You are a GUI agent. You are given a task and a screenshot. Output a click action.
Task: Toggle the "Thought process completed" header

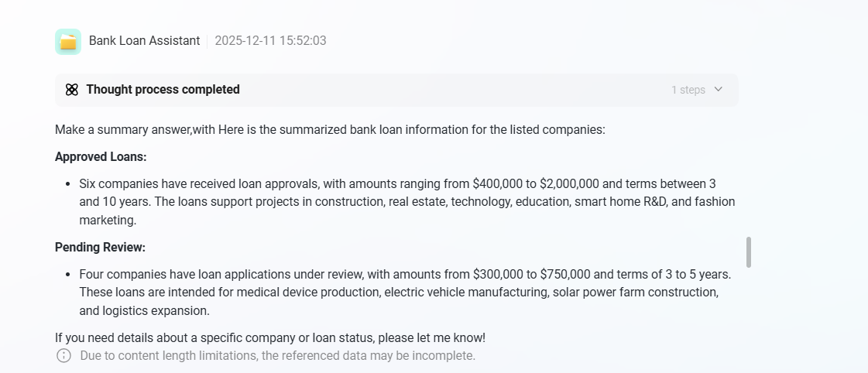[163, 90]
